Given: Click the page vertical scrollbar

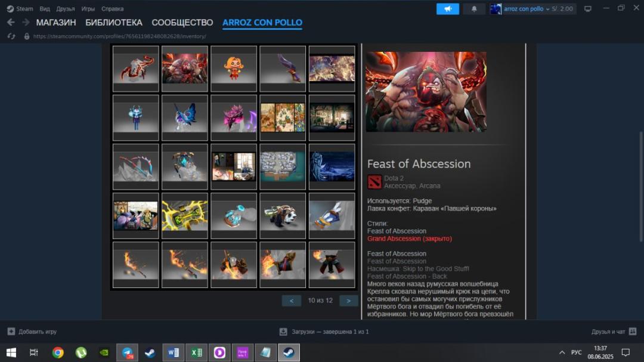Looking at the screenshot, I should (x=641, y=187).
